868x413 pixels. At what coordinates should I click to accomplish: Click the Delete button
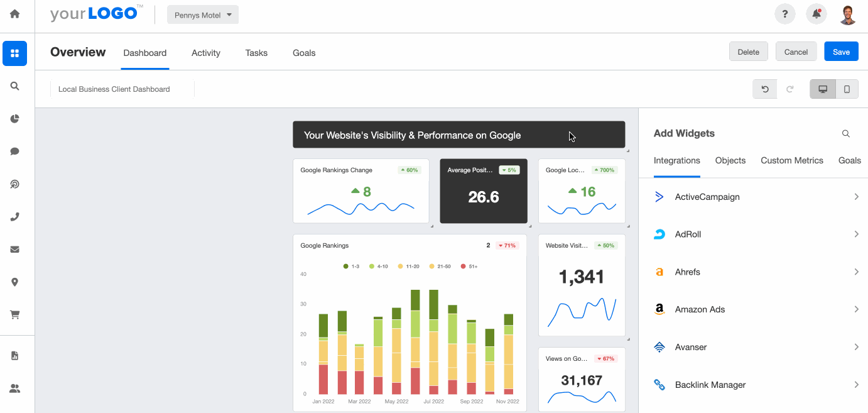(748, 52)
